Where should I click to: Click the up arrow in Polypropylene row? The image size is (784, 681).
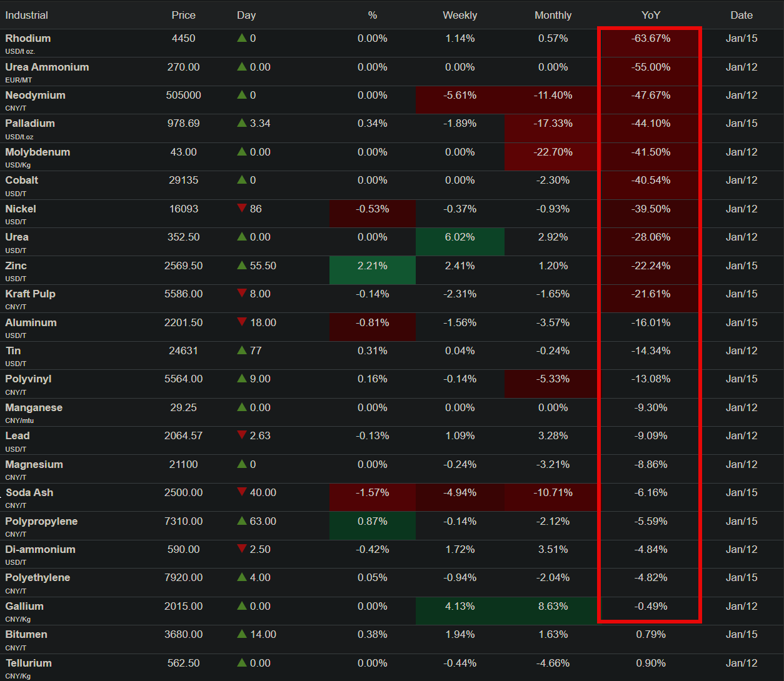(242, 520)
